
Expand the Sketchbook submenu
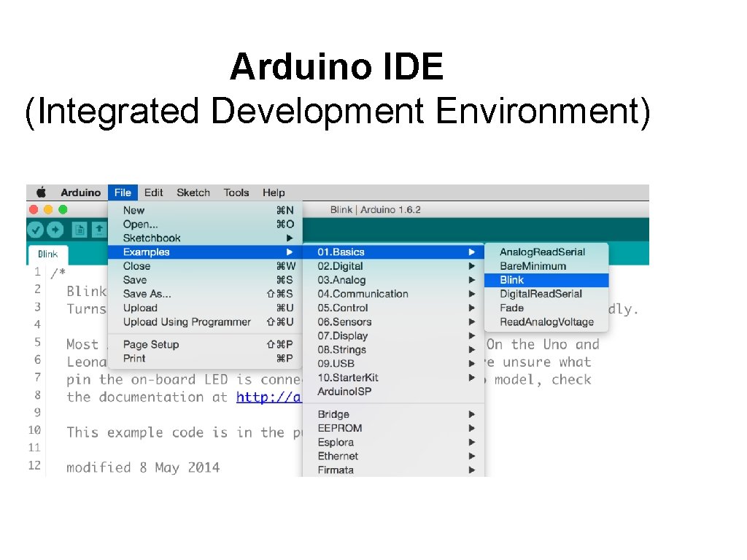(205, 238)
